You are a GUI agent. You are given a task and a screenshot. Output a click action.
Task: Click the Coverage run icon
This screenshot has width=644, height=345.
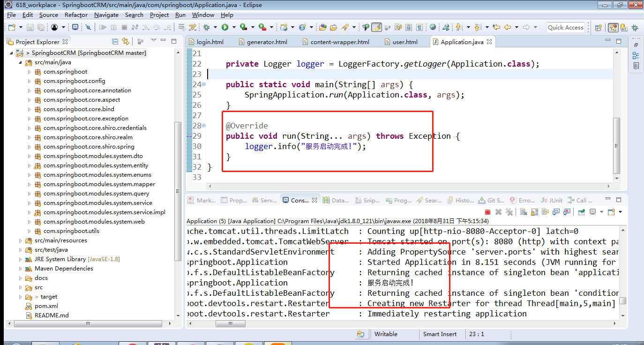(243, 27)
